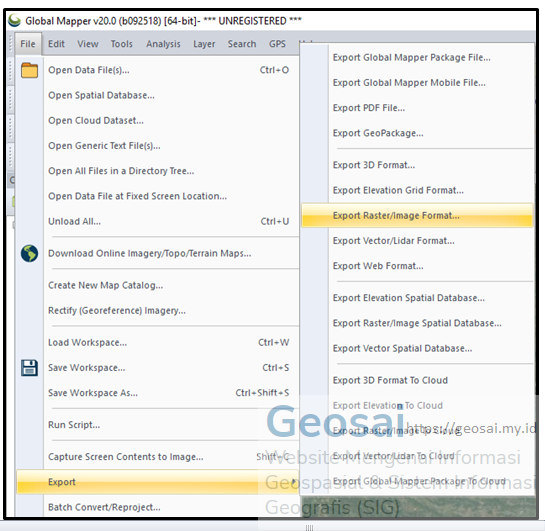545x531 pixels.
Task: Choose Export Elevation To Cloud
Action: [417, 406]
